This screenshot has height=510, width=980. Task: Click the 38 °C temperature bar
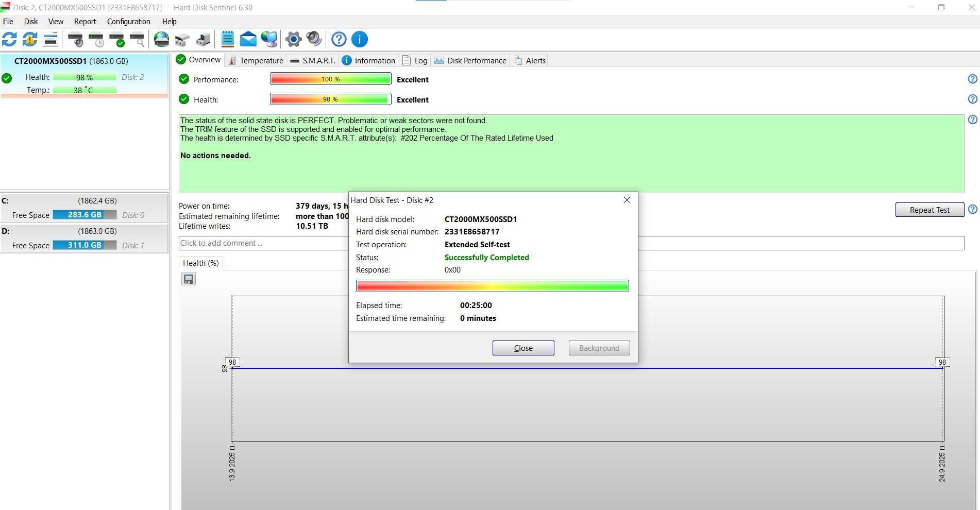coord(85,90)
